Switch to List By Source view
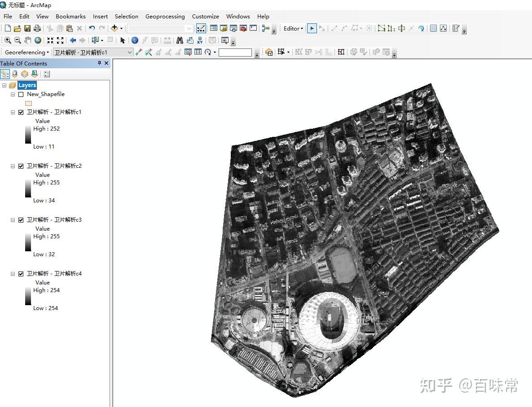 [15, 74]
